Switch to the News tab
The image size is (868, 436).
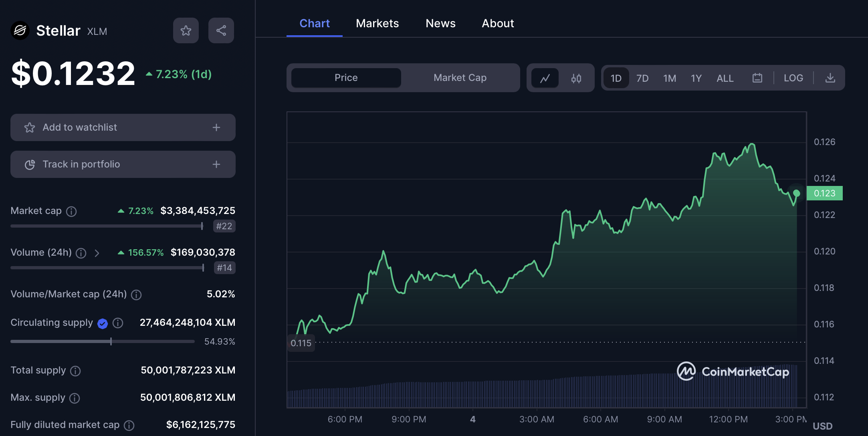pos(440,23)
